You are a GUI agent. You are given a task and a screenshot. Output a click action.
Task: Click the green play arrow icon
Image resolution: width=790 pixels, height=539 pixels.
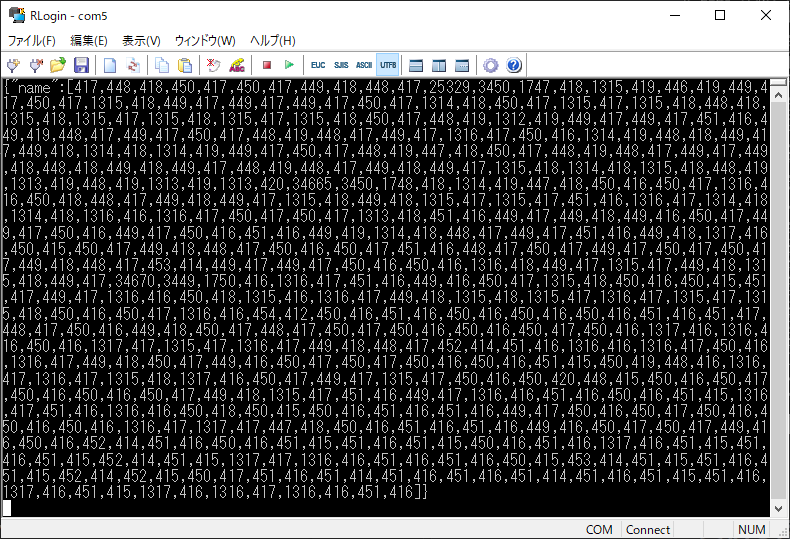289,65
